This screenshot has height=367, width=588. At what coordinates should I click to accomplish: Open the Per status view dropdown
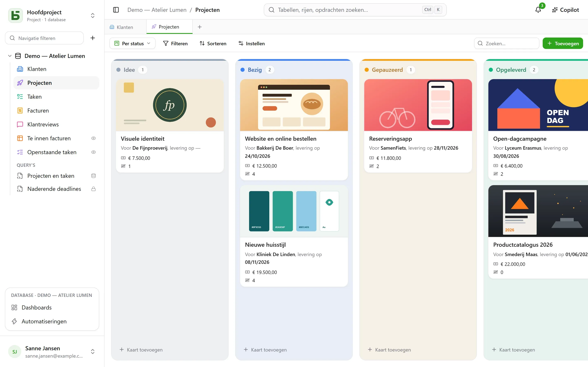133,43
